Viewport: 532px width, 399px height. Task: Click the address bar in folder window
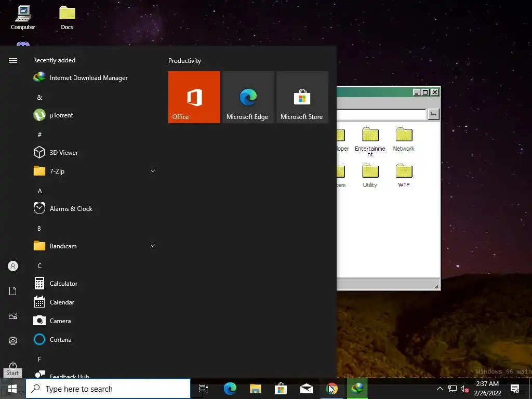381,114
